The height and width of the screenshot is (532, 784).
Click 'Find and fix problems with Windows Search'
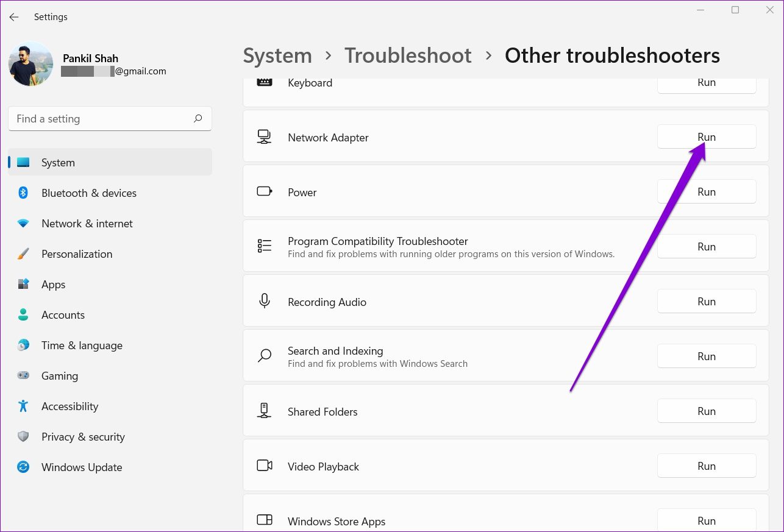pos(377,364)
